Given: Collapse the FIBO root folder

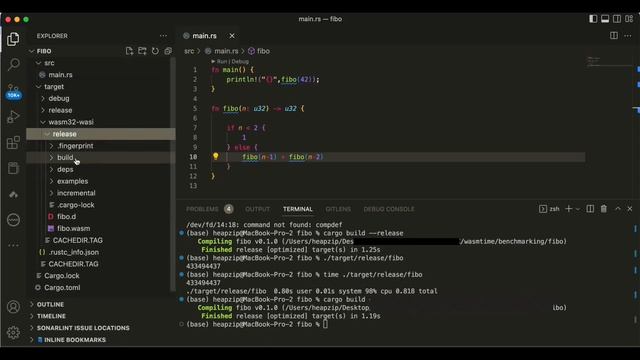Looking at the screenshot, I should point(32,51).
